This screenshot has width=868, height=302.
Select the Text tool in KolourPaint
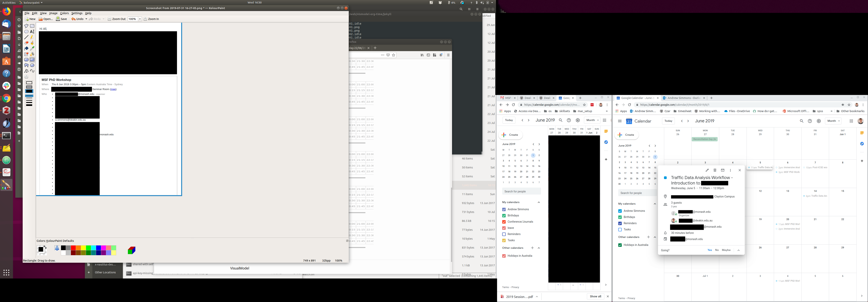click(x=32, y=32)
